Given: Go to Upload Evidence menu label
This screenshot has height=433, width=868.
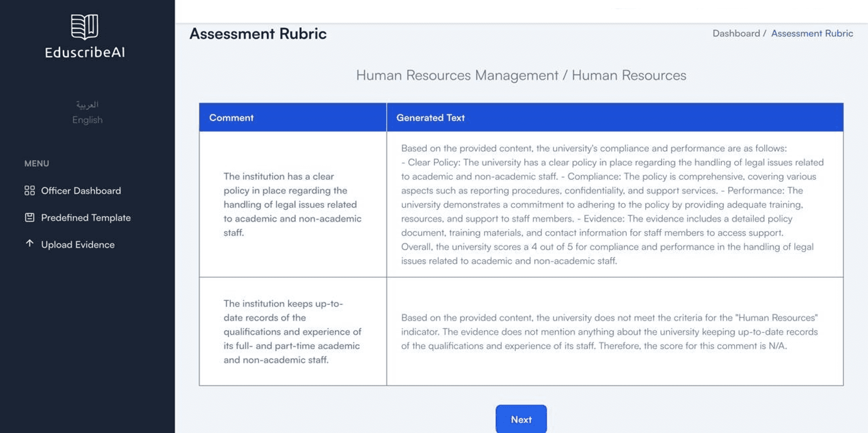Looking at the screenshot, I should (78, 244).
